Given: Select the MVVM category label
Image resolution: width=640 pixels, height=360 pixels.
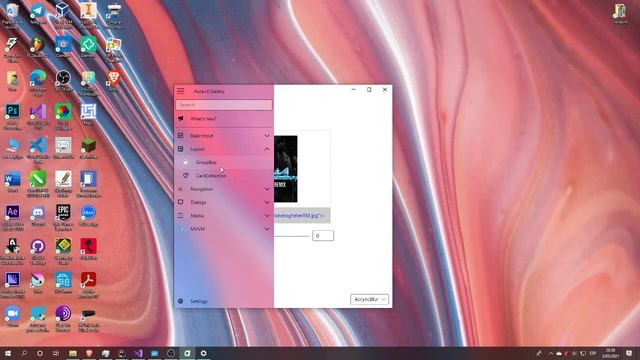Looking at the screenshot, I should pyautogui.click(x=198, y=229).
